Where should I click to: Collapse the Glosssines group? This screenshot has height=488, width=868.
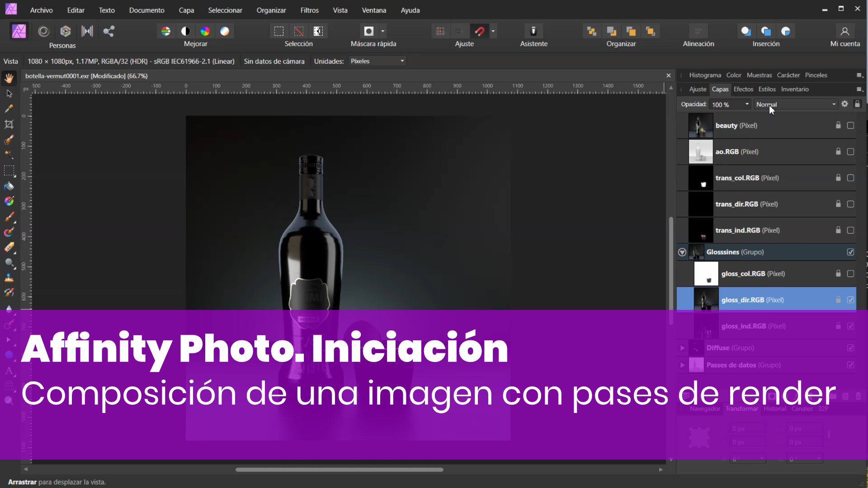coord(682,252)
